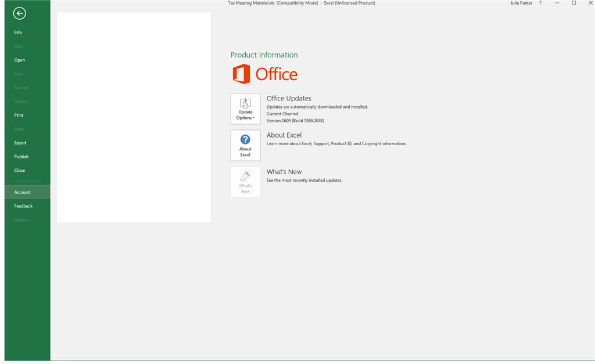Click the Office Updates heading
Screen dimensions: 595x364
tap(289, 99)
